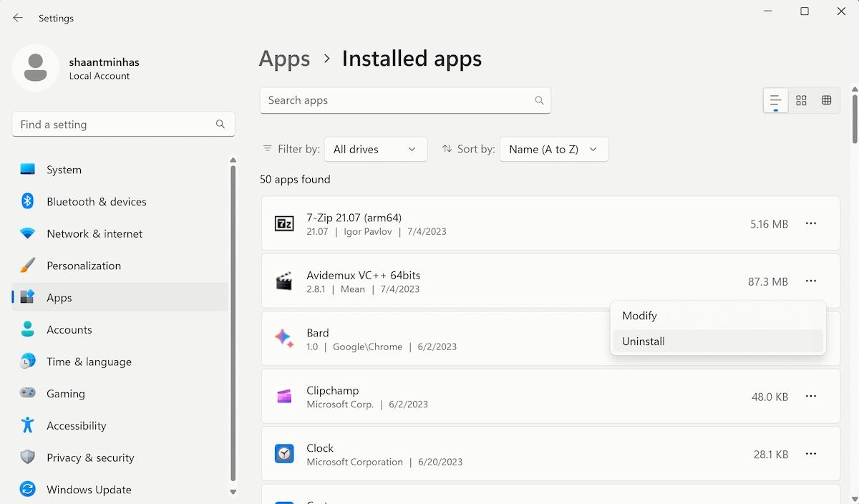
Task: Change the Sort by Name (A to Z) option
Action: tap(553, 149)
